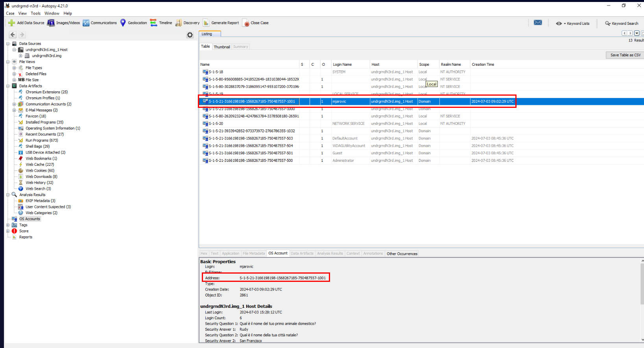Viewport: 644px width, 348px height.
Task: Switch to the Thumbnail tab
Action: pos(222,47)
